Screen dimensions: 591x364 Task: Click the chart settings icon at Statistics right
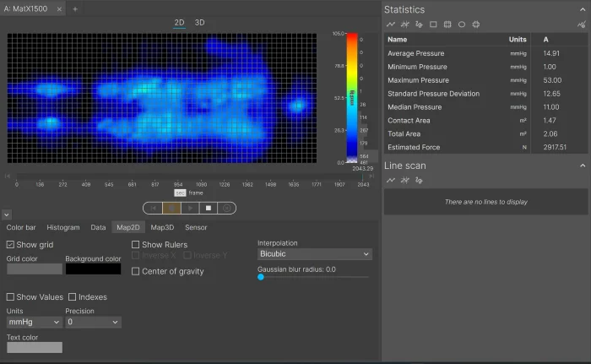tap(581, 24)
